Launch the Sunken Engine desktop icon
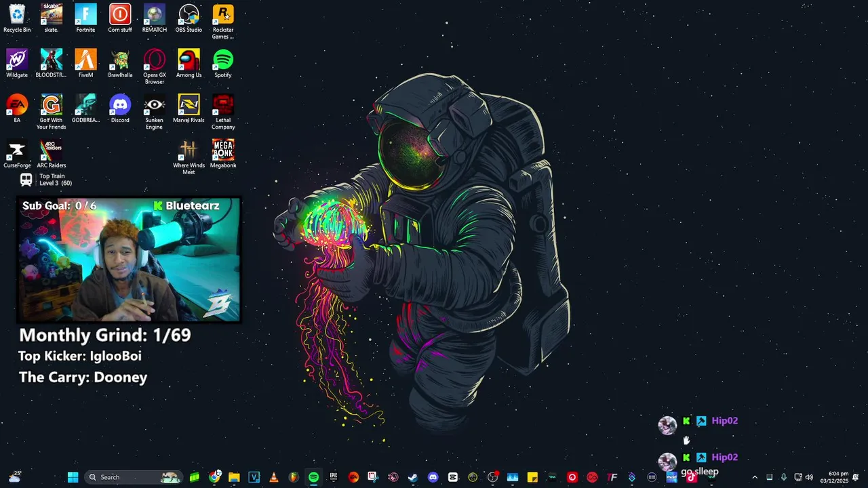This screenshot has height=488, width=868. click(x=155, y=112)
